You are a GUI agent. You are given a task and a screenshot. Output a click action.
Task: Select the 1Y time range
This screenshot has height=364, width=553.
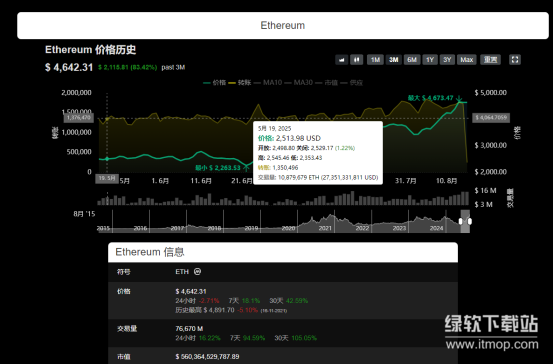coord(430,60)
